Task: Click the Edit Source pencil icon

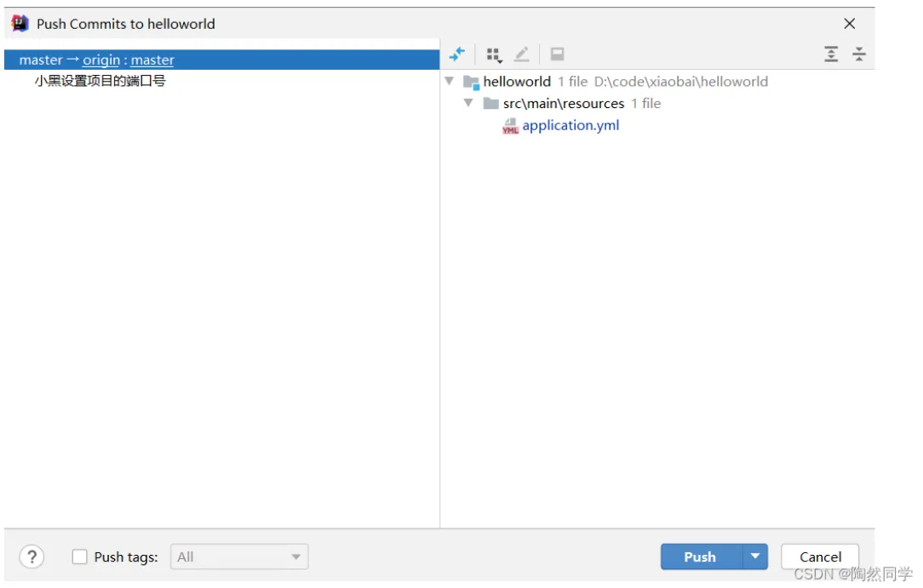Action: [522, 54]
